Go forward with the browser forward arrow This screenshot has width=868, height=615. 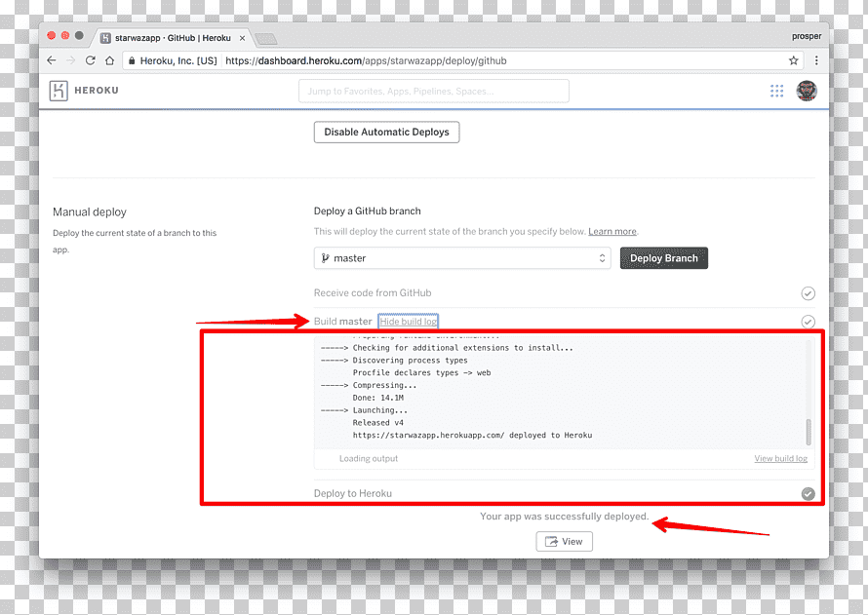[x=71, y=60]
